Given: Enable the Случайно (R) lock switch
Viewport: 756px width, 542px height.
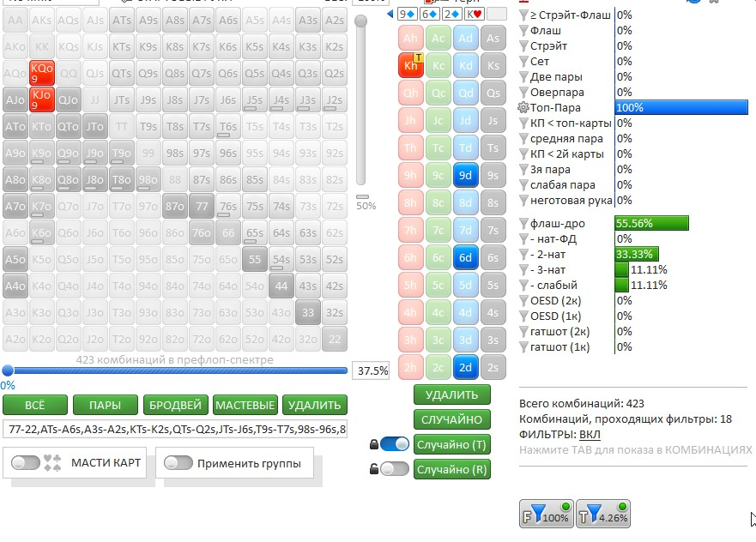Looking at the screenshot, I should [395, 468].
